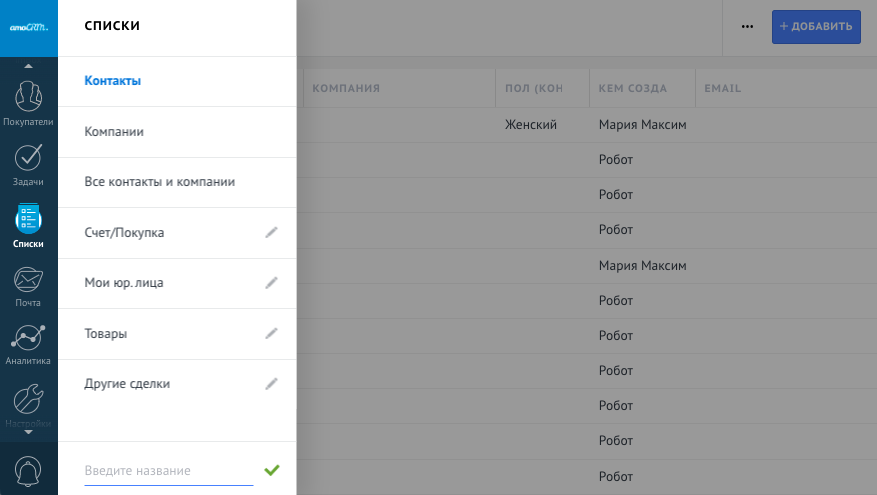Click the notifications bell icon
The image size is (877, 495).
click(x=28, y=471)
